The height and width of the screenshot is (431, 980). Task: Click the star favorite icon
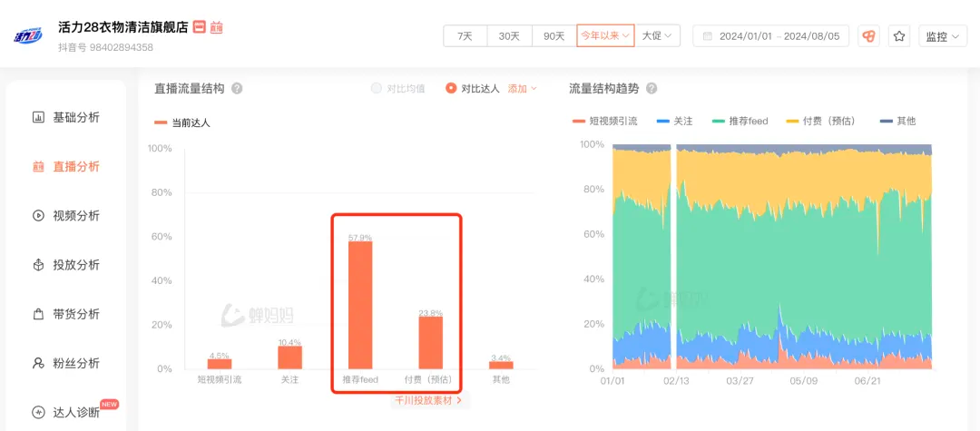pyautogui.click(x=899, y=36)
